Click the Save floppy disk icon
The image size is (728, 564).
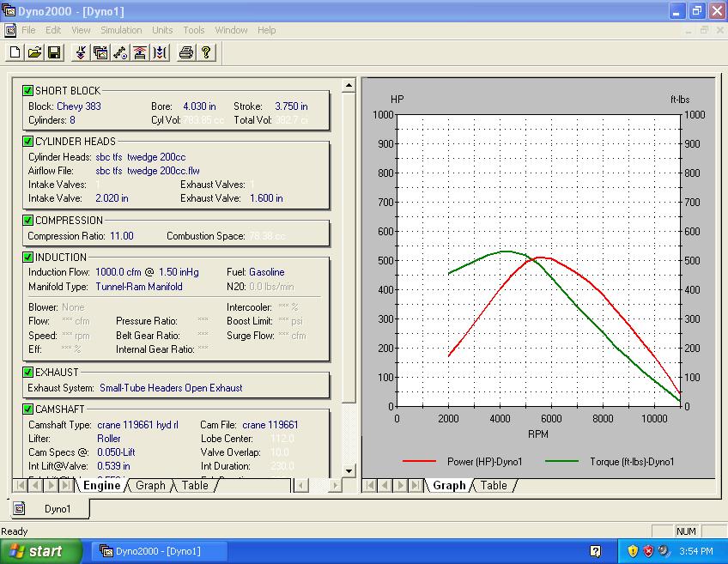click(x=53, y=53)
